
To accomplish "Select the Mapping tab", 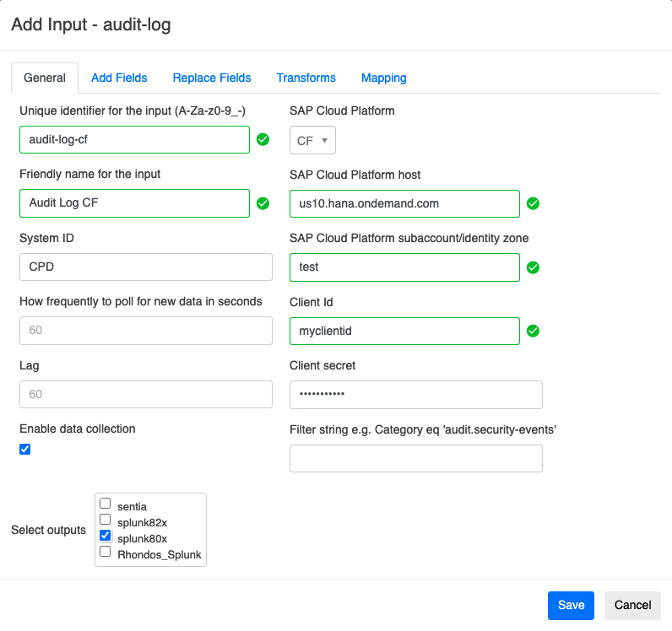I will tap(384, 78).
